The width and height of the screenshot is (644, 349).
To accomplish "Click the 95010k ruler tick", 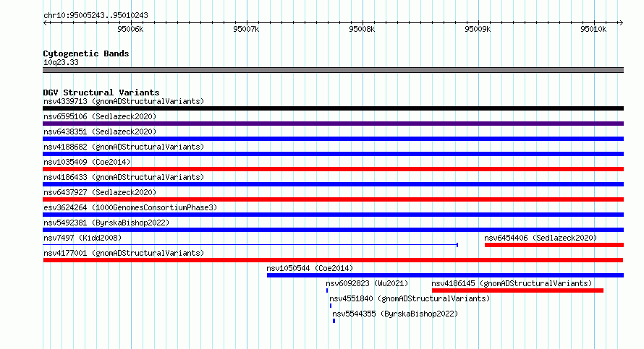I will [x=593, y=29].
